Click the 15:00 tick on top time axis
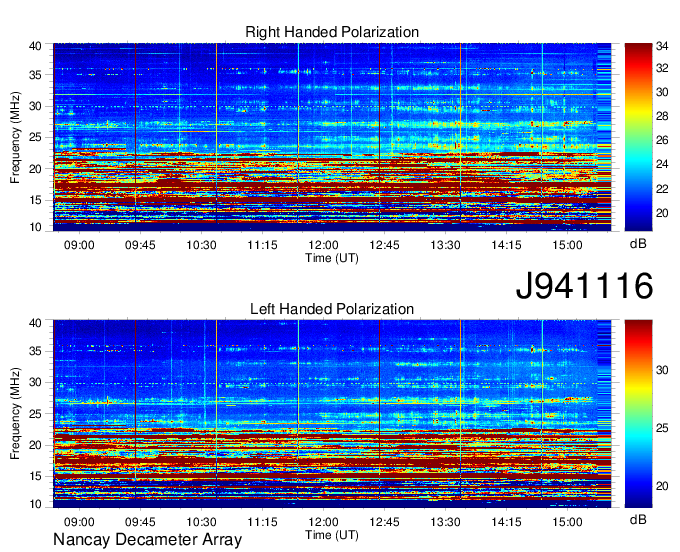The image size is (680, 552). (567, 245)
